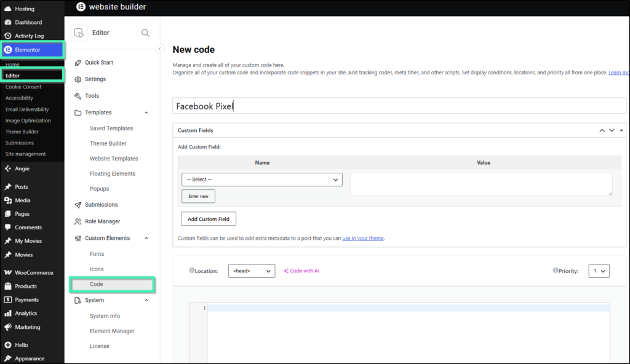Open Theme Builder in WordPress sidebar
The height and width of the screenshot is (364, 630).
click(x=22, y=132)
